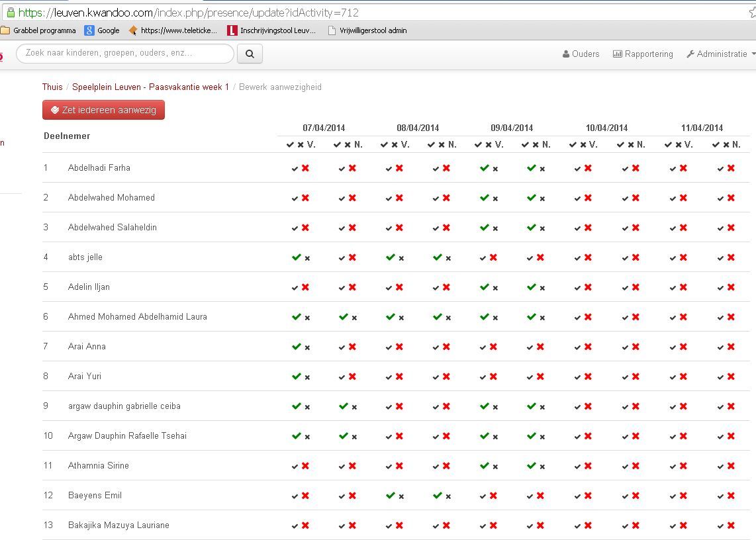Mark Athamnia Sirine absent 09/04 afternoon
This screenshot has height=540, width=756.
click(542, 467)
